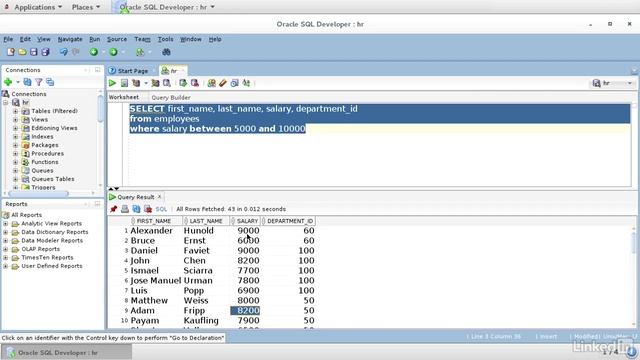
Task: Expand the Functions tree node
Action: click(x=16, y=162)
